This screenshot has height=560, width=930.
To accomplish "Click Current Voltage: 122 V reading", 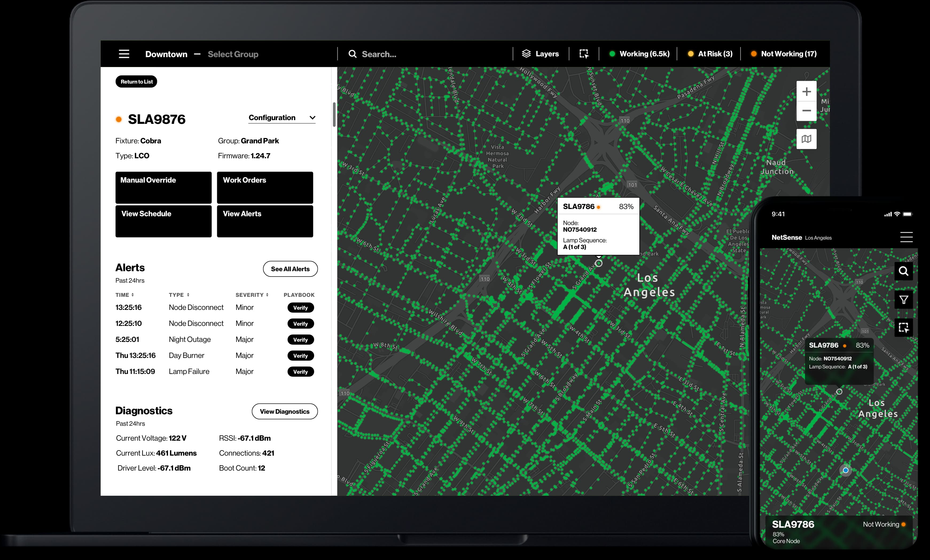I will click(x=151, y=438).
